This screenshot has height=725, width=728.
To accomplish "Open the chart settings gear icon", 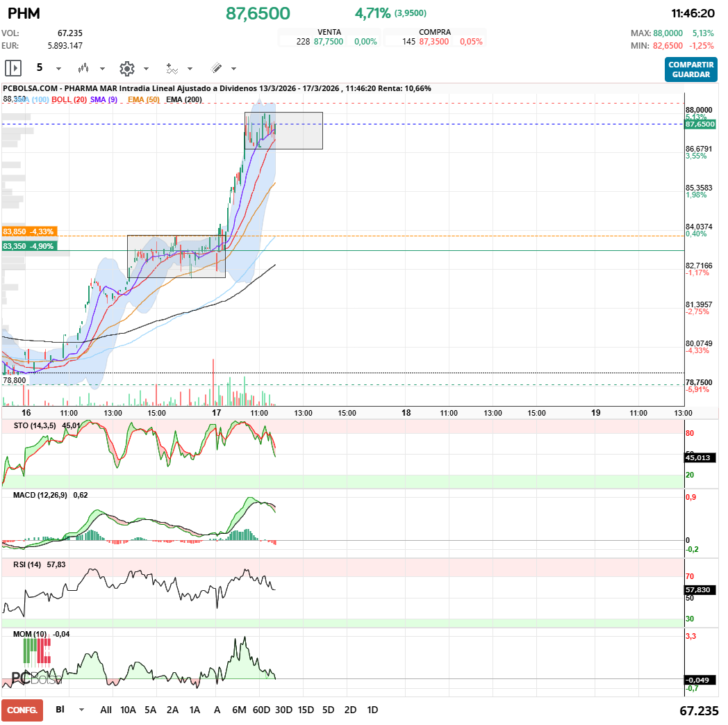I will coord(126,68).
